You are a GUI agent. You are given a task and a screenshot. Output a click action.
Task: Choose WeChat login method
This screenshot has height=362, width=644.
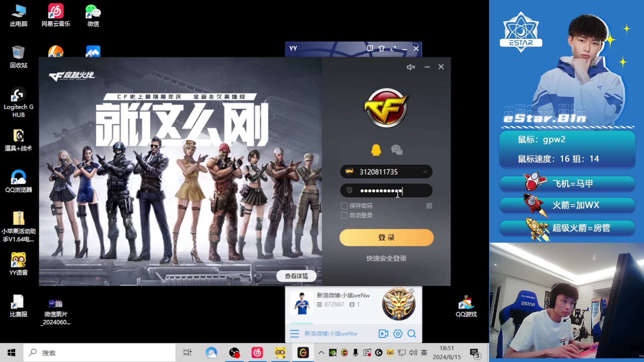coord(397,150)
